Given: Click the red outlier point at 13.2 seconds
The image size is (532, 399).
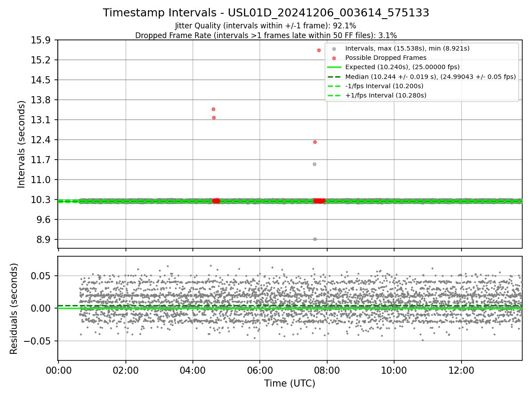Looking at the screenshot, I should (x=214, y=117).
